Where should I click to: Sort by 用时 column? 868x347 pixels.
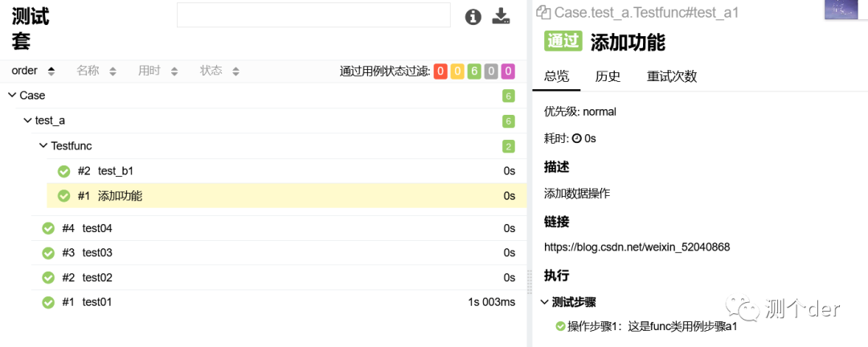pos(158,71)
